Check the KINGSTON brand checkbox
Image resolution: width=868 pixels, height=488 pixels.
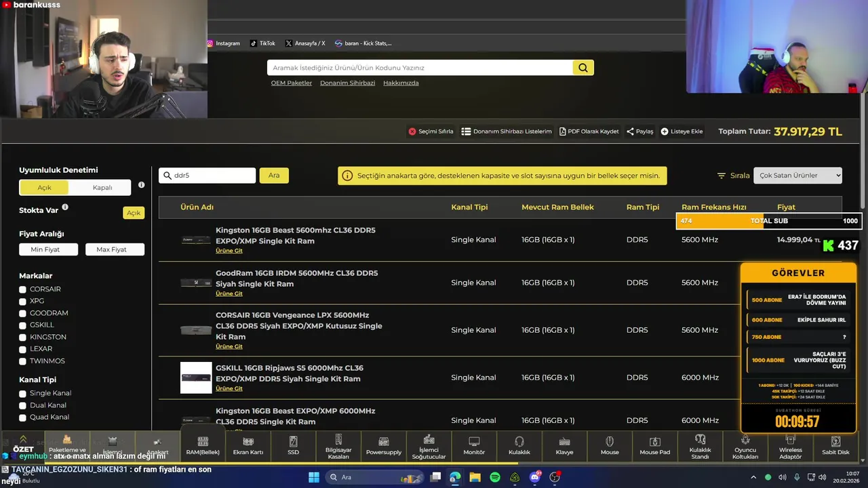pos(23,338)
